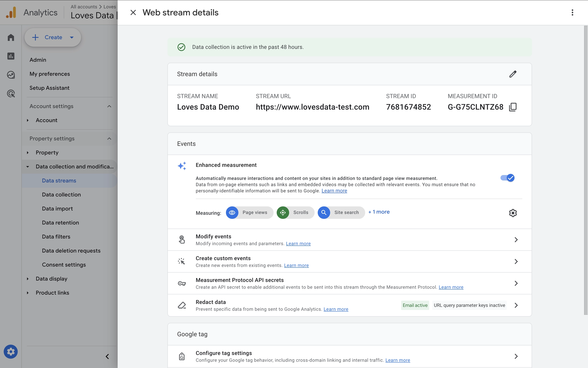Open Learn more link under Enhanced measurement
Viewport: 588px width, 368px height.
[334, 191]
